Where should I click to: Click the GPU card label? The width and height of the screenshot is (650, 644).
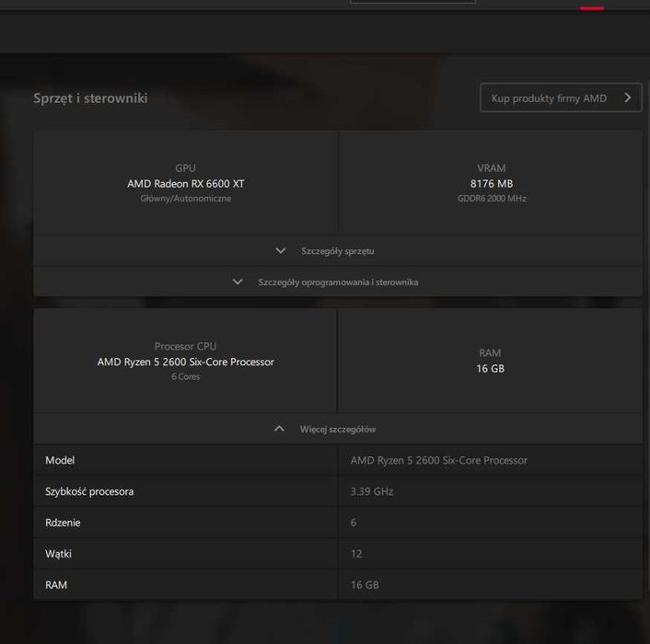point(185,168)
